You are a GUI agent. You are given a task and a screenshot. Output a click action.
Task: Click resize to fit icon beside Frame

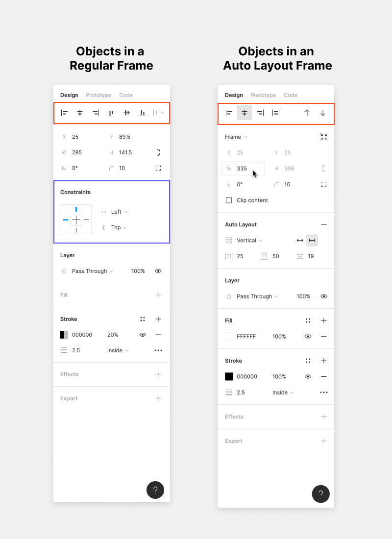pyautogui.click(x=323, y=137)
